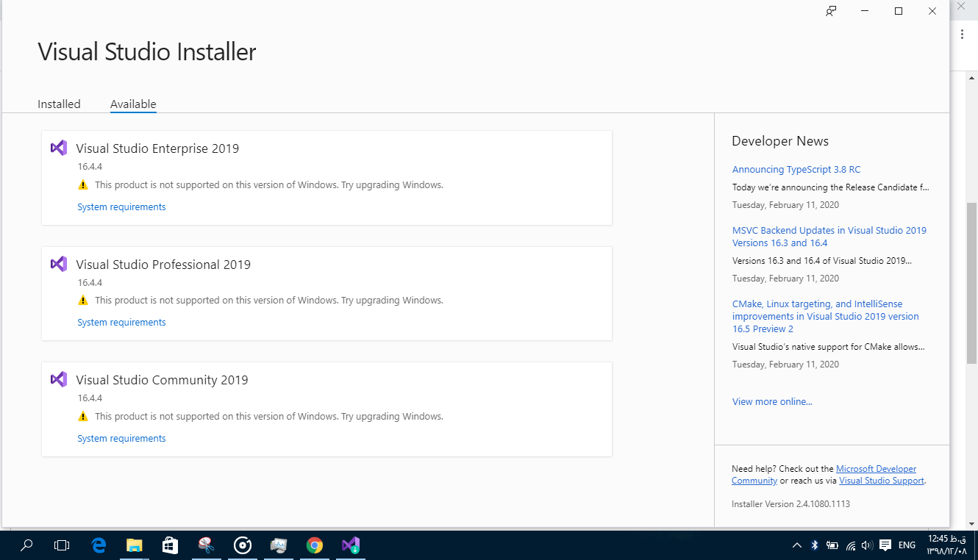Open Microsoft Edge from the taskbar
Screen dimensions: 978x560
(x=99, y=545)
